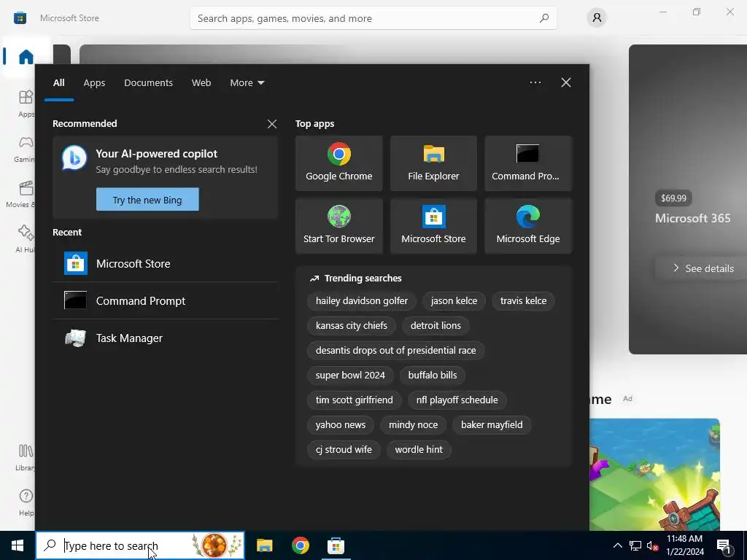
Task: Focus the taskbar Type here to search box
Action: (140, 545)
